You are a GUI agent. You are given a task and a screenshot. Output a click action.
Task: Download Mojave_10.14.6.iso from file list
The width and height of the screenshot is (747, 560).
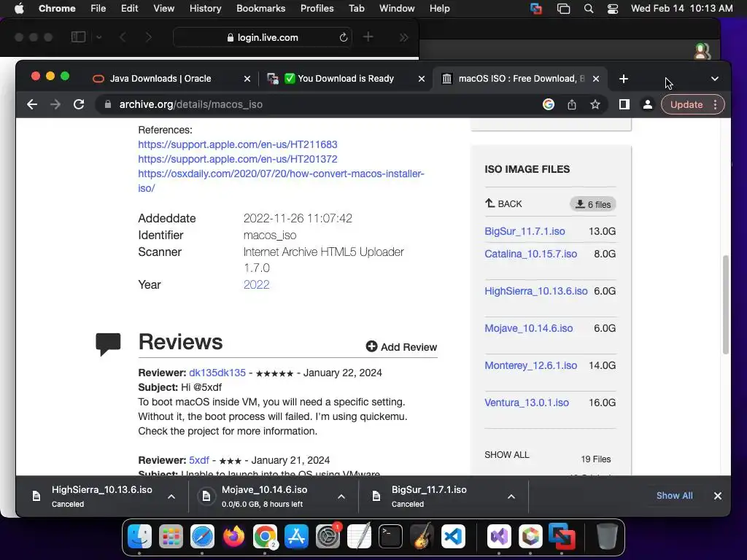pos(528,328)
